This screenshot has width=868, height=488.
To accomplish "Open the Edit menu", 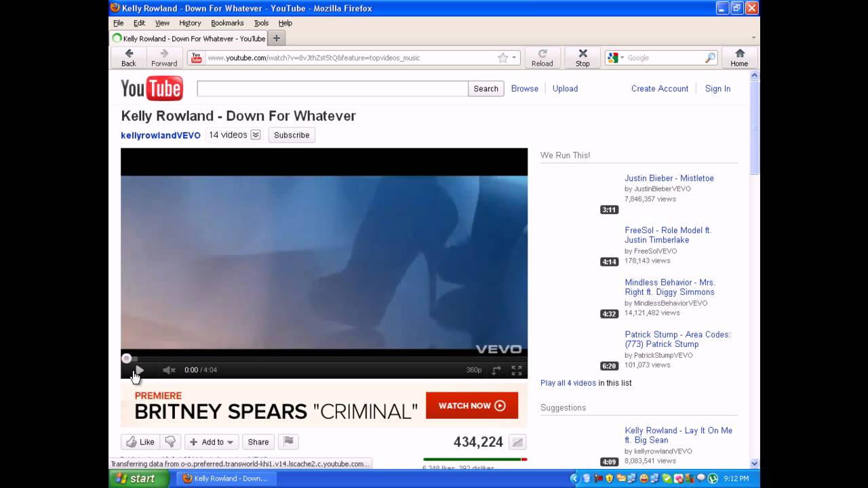I will pos(140,23).
